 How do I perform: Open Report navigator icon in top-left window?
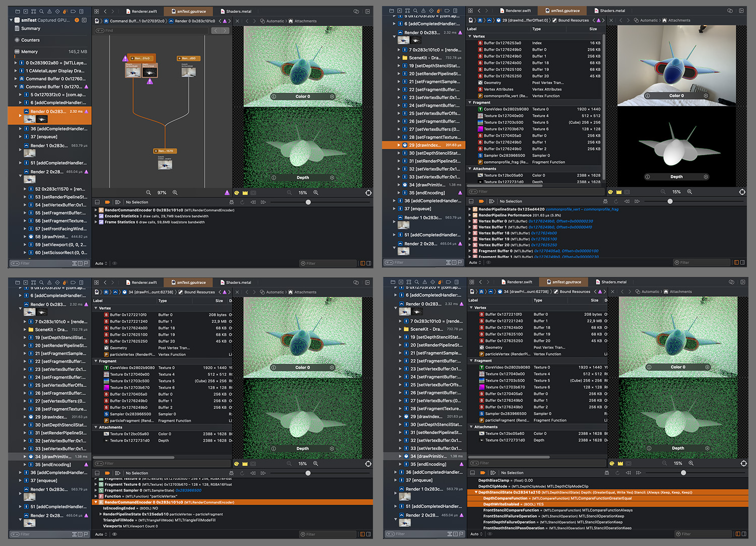coord(82,11)
